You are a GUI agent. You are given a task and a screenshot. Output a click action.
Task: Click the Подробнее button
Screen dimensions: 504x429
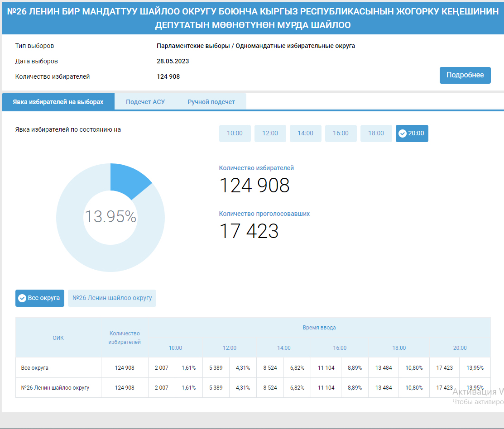465,75
